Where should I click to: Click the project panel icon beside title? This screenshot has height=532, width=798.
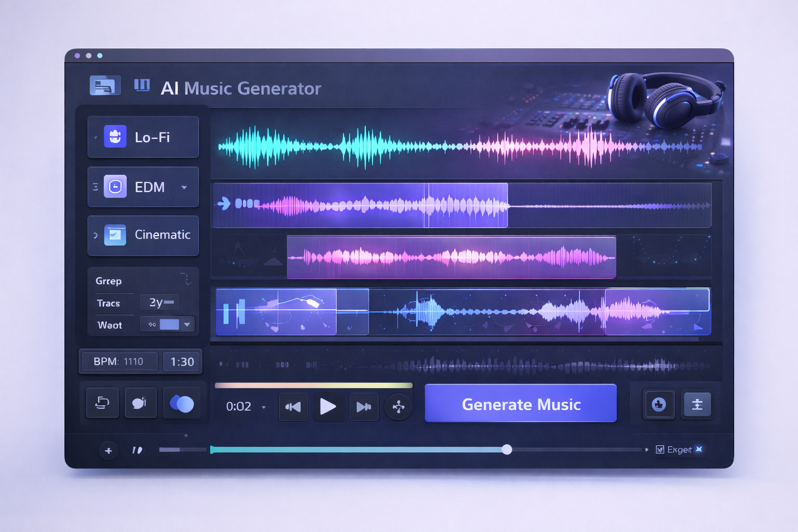[x=105, y=85]
